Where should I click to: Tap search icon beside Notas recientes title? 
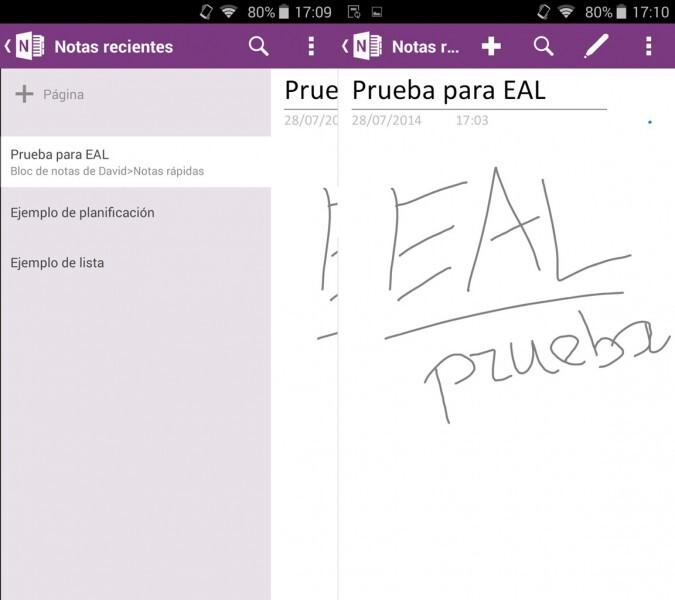(x=258, y=46)
